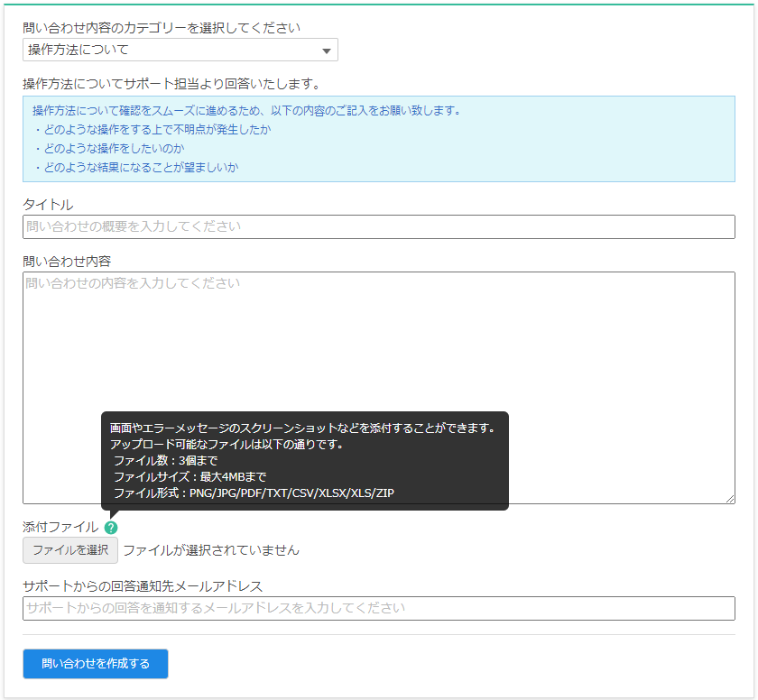Click the ファイル形式 line in the tooltip
The width and height of the screenshot is (758, 700).
254,493
